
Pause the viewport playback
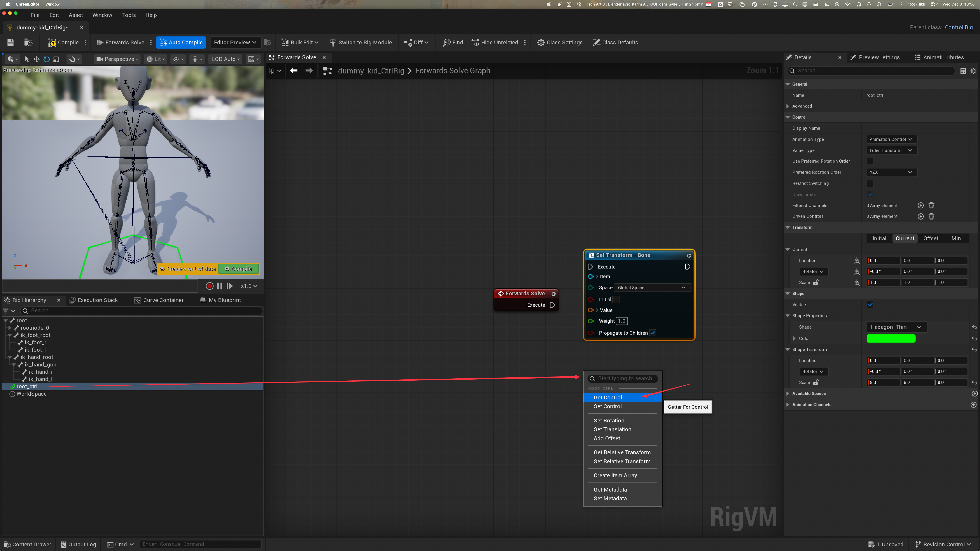[x=219, y=286]
